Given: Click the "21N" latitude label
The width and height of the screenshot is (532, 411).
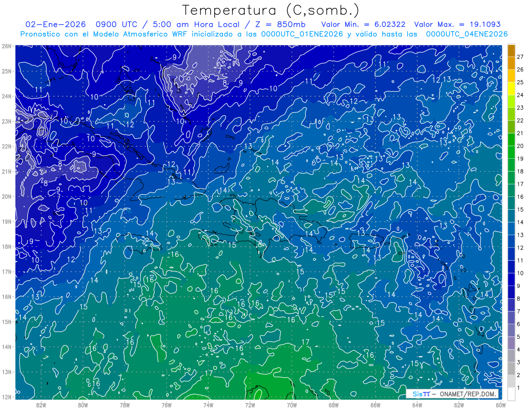Looking at the screenshot, I should pos(7,171).
